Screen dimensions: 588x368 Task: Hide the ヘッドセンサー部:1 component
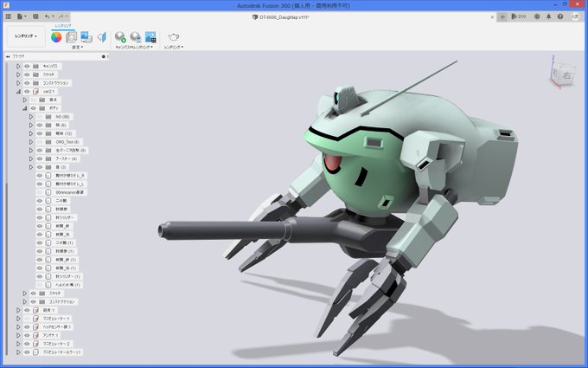coord(27,326)
